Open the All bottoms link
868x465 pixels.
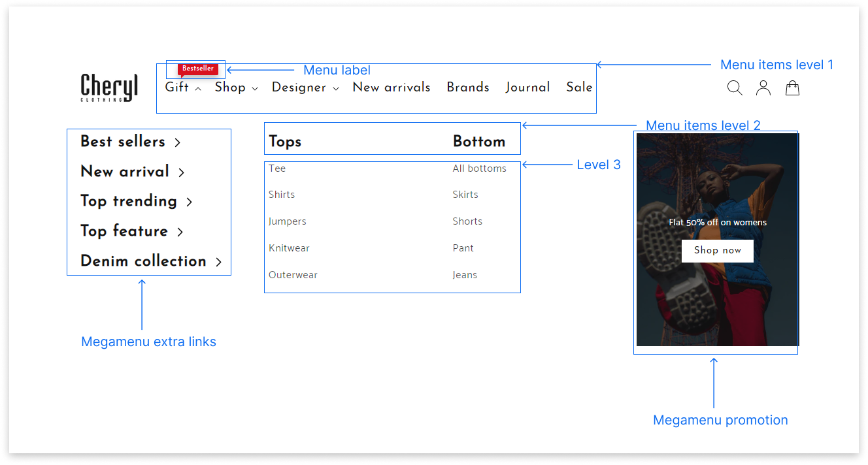pyautogui.click(x=480, y=168)
